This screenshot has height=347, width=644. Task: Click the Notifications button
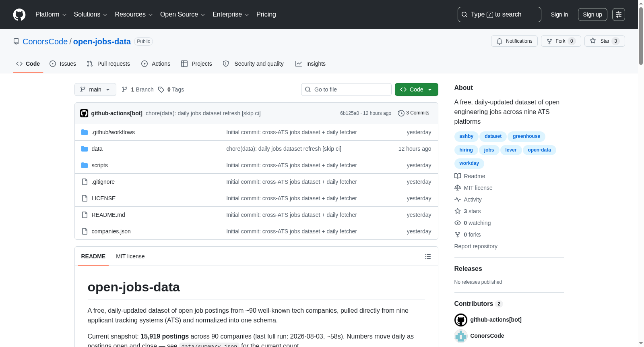tap(514, 41)
